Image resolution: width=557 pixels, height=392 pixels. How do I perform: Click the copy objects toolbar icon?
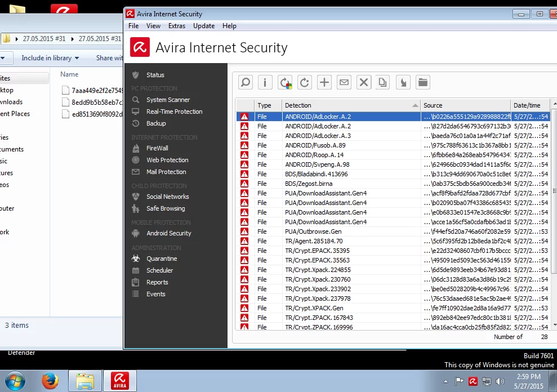tap(382, 82)
